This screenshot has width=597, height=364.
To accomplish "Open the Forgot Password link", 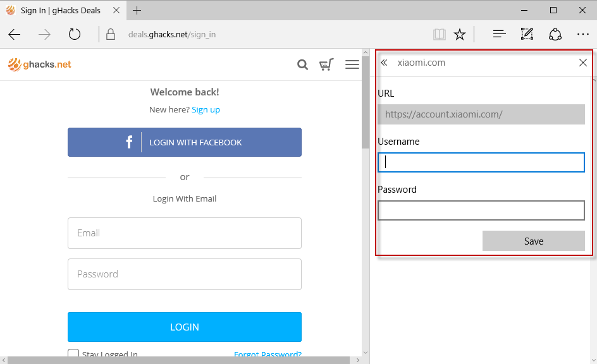I will (268, 354).
